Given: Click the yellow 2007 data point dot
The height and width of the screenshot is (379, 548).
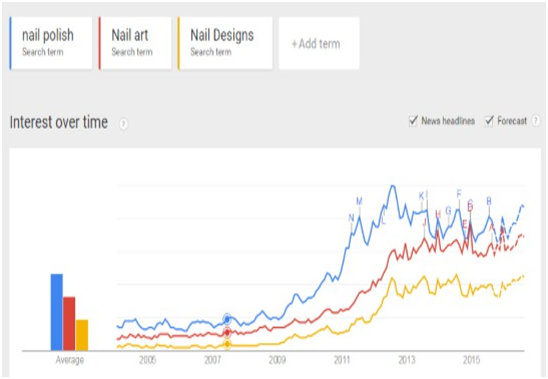Looking at the screenshot, I should [227, 344].
